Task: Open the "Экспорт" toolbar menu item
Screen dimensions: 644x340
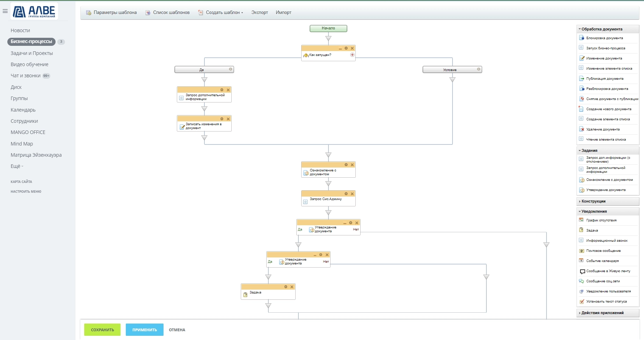Action: click(x=260, y=13)
